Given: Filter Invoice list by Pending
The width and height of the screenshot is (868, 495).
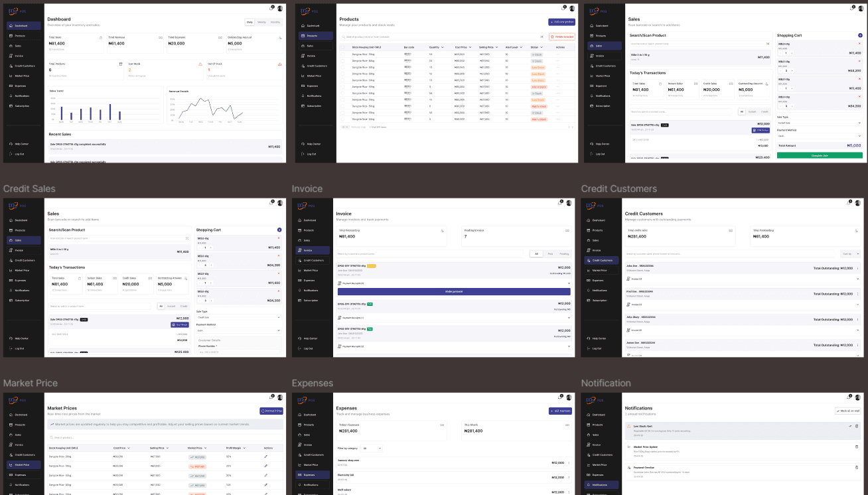Looking at the screenshot, I should click(x=564, y=253).
